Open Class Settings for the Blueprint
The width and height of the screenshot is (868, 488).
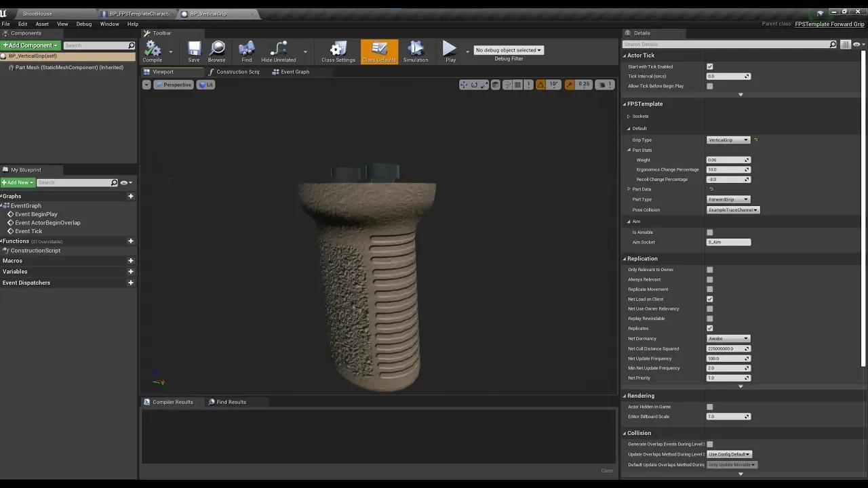tap(338, 51)
